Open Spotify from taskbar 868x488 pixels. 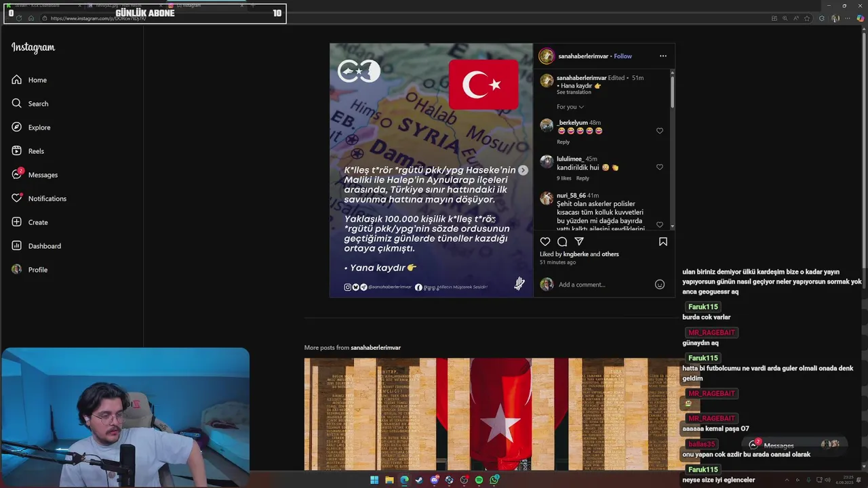479,480
